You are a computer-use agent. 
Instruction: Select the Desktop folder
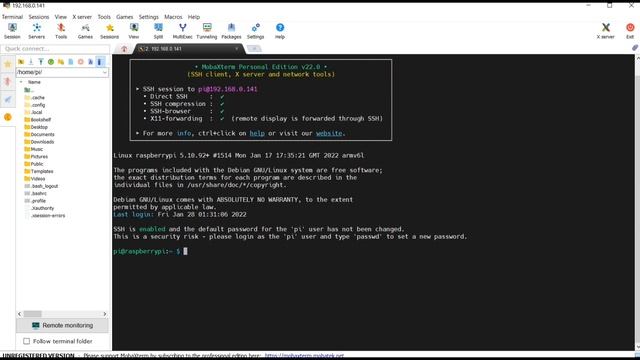[x=36, y=127]
